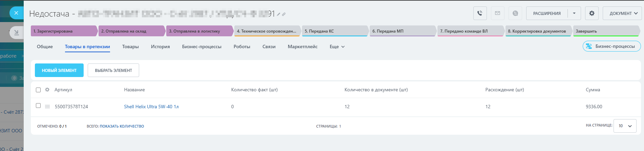Set stage to 4. Техническое сопровождение
The image size is (644, 151).
point(266,31)
